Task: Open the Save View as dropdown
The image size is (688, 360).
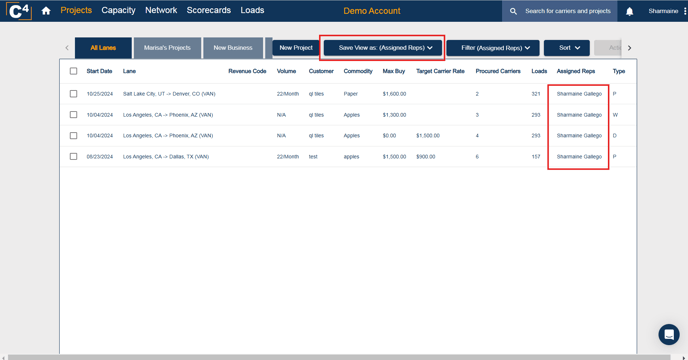Action: click(x=383, y=48)
